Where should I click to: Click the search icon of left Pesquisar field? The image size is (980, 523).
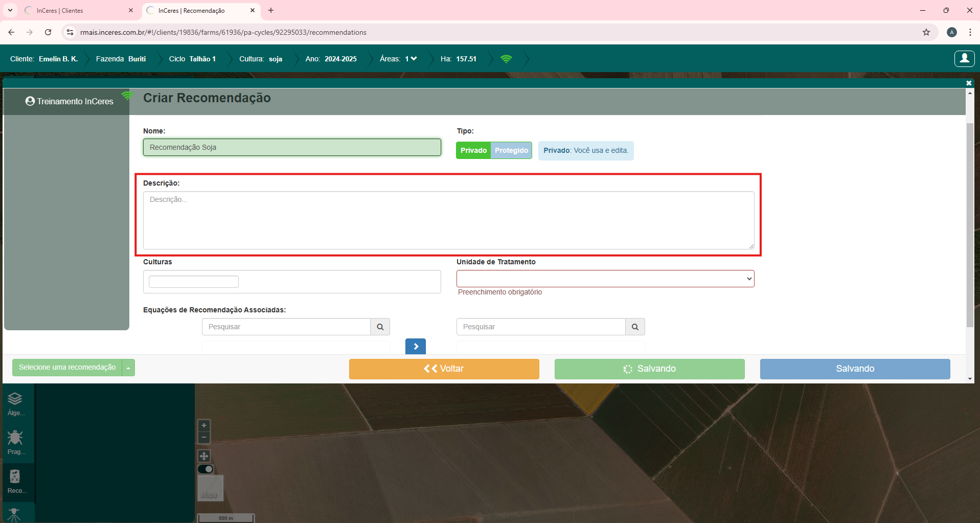[x=380, y=327]
